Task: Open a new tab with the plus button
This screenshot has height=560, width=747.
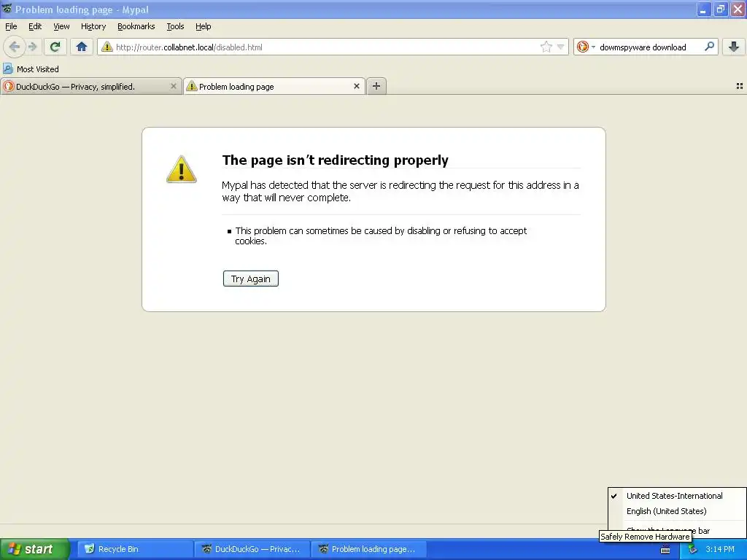Action: pyautogui.click(x=376, y=86)
